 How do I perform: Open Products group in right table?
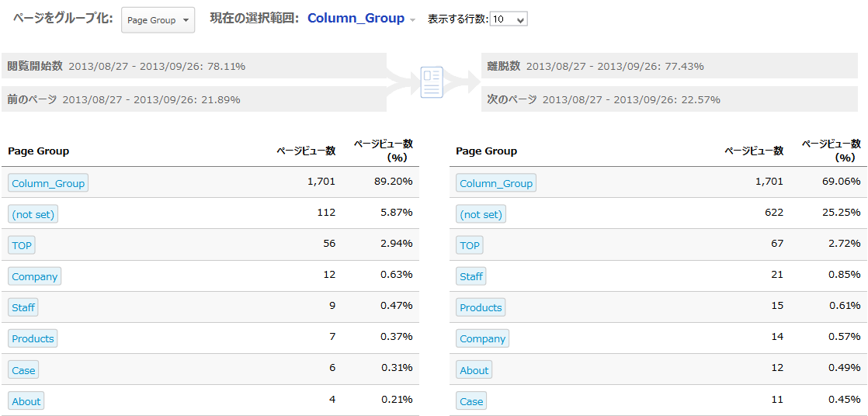(481, 307)
